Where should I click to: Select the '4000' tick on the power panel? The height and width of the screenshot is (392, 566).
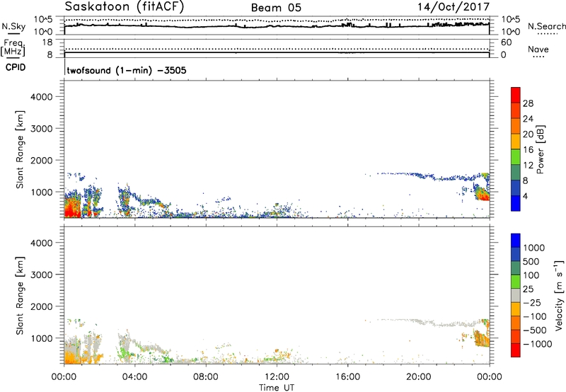42,97
